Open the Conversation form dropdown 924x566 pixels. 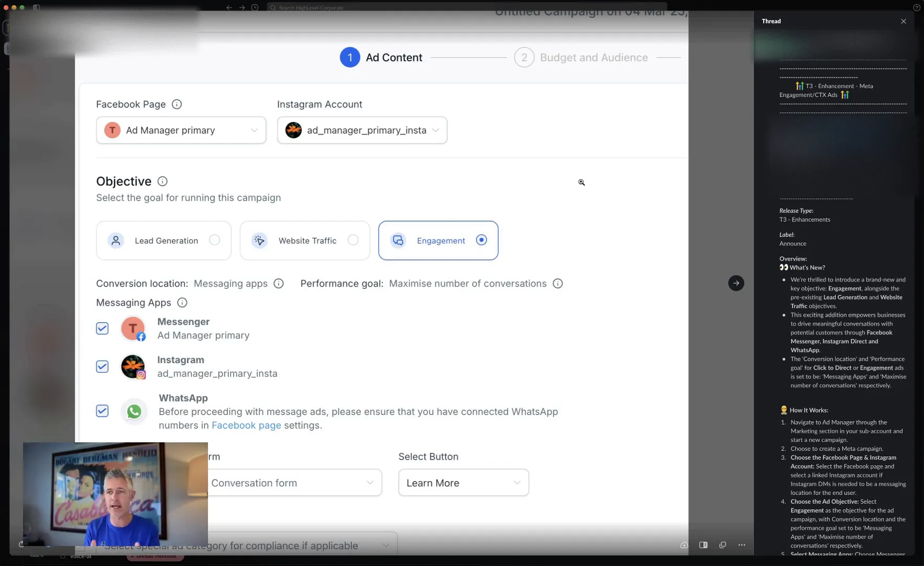point(294,483)
